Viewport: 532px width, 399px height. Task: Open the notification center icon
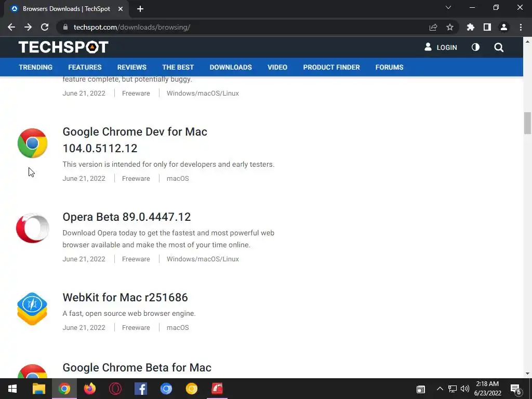point(515,390)
